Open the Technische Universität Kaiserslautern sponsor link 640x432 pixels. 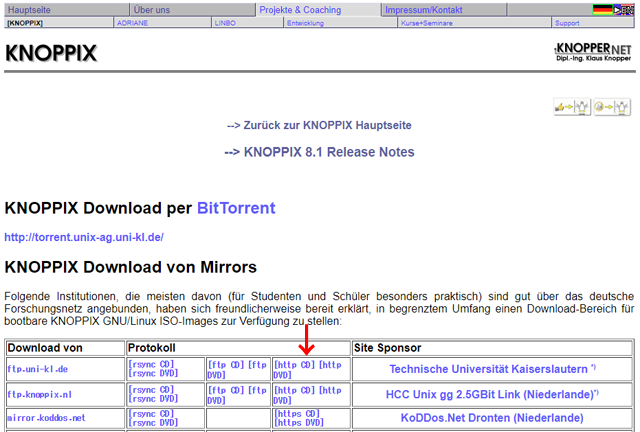pos(489,369)
